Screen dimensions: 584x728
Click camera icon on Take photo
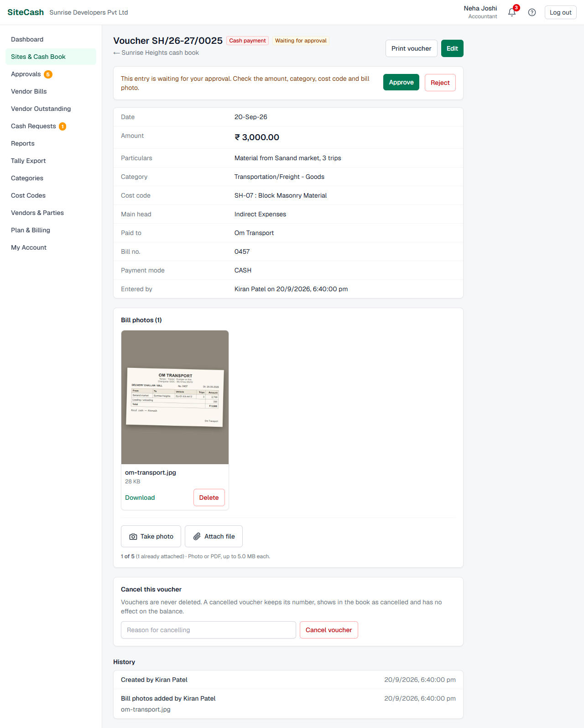coord(133,537)
